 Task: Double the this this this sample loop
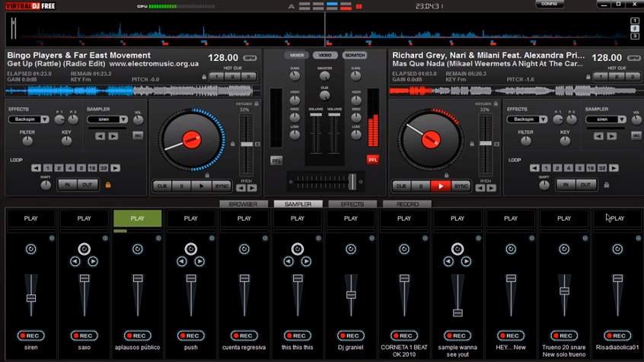point(306,262)
